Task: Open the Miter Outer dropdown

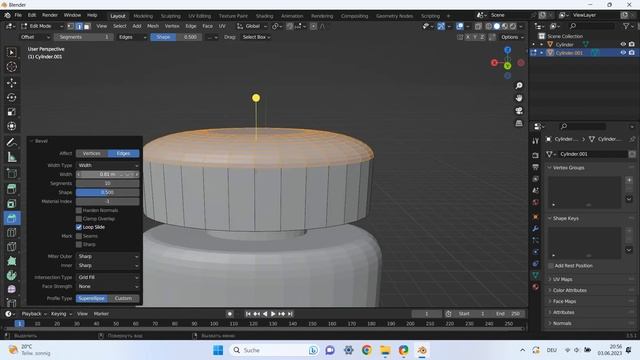Action: click(x=108, y=256)
